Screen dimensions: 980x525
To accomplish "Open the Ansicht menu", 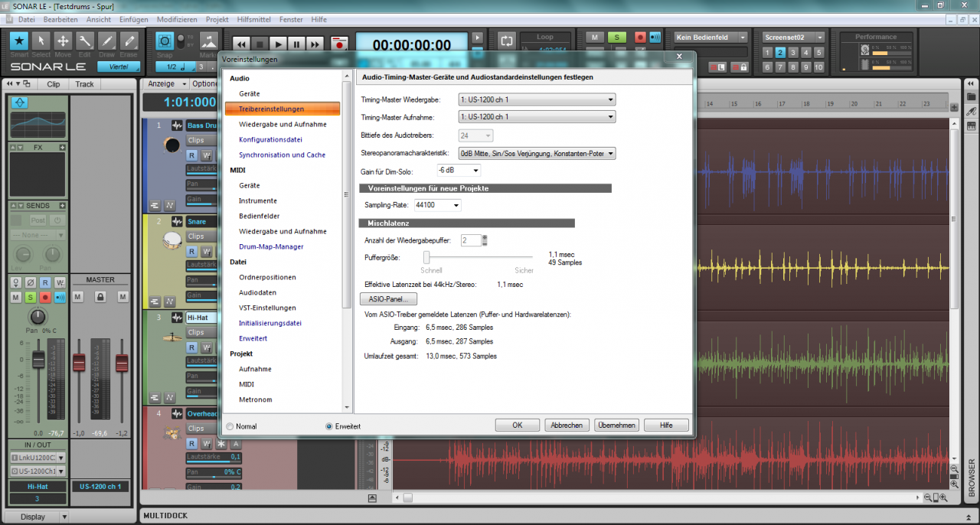I will point(99,19).
